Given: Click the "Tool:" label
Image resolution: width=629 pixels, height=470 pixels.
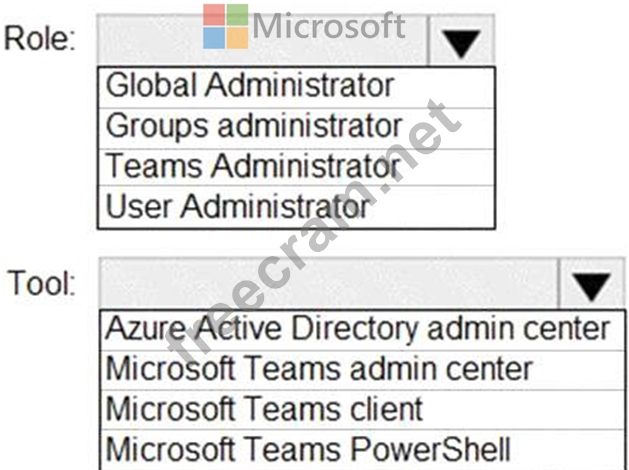Looking at the screenshot, I should [x=42, y=283].
